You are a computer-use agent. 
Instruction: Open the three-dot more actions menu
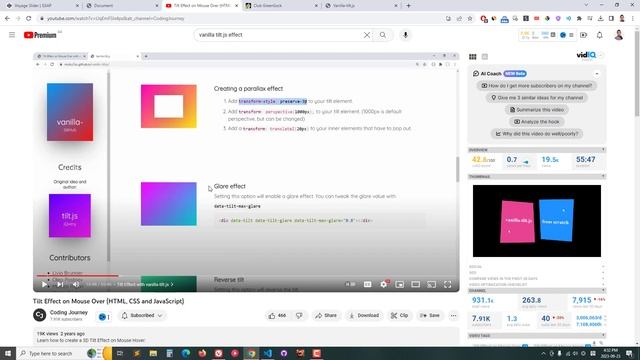[453, 316]
